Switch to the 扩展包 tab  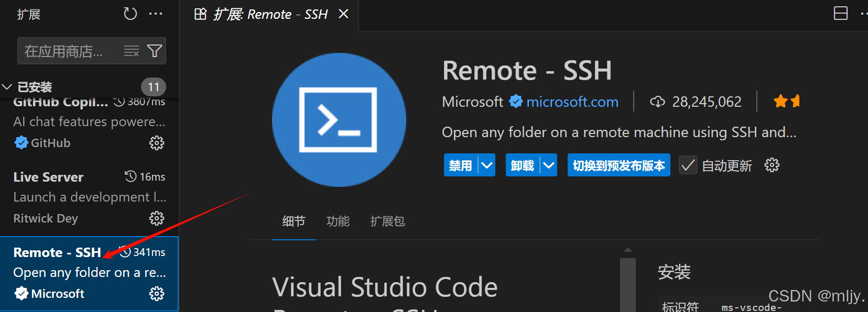(x=387, y=221)
